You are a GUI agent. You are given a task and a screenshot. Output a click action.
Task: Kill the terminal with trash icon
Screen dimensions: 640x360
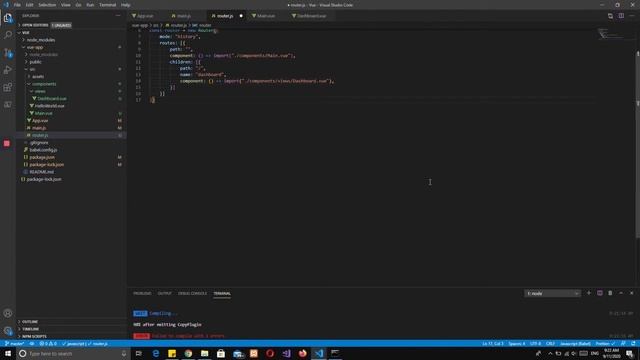(610, 293)
